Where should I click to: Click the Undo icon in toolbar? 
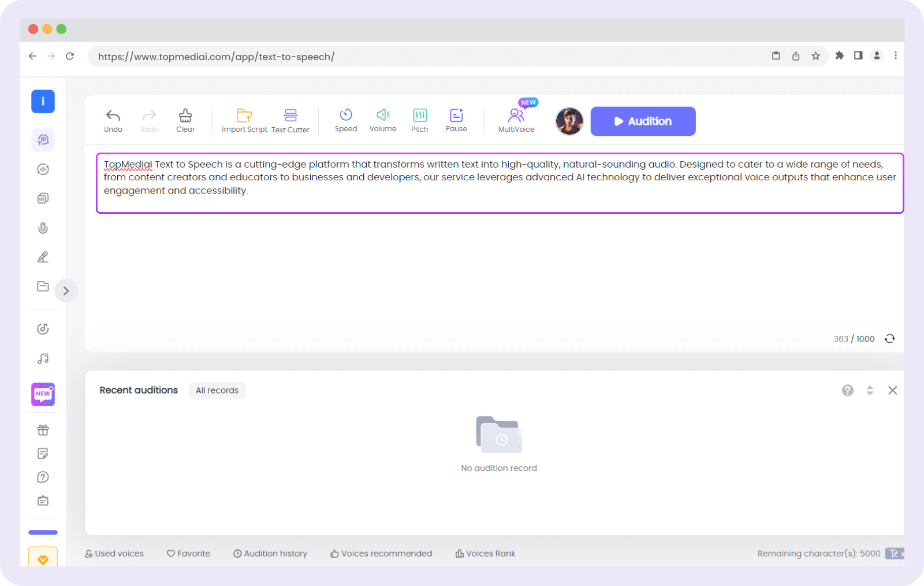[x=113, y=120]
